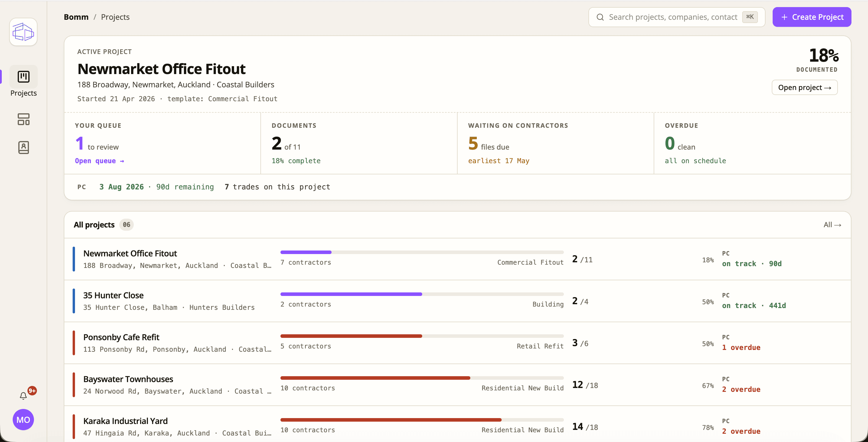Open the Newmarket Office Fitout project row

[457, 259]
